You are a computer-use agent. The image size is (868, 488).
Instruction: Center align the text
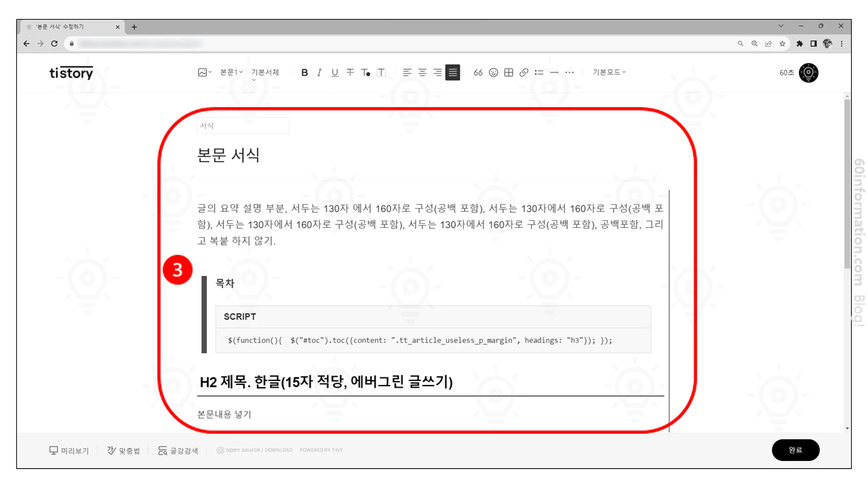pyautogui.click(x=422, y=73)
